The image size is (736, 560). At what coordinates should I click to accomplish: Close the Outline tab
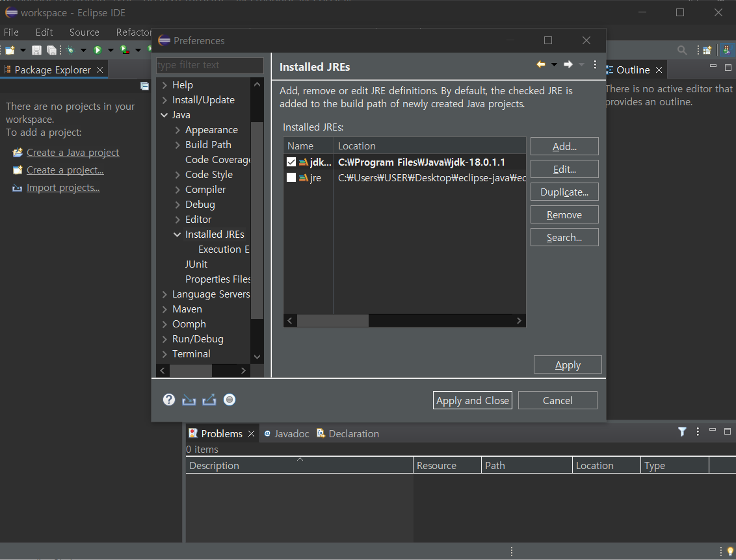pos(659,70)
